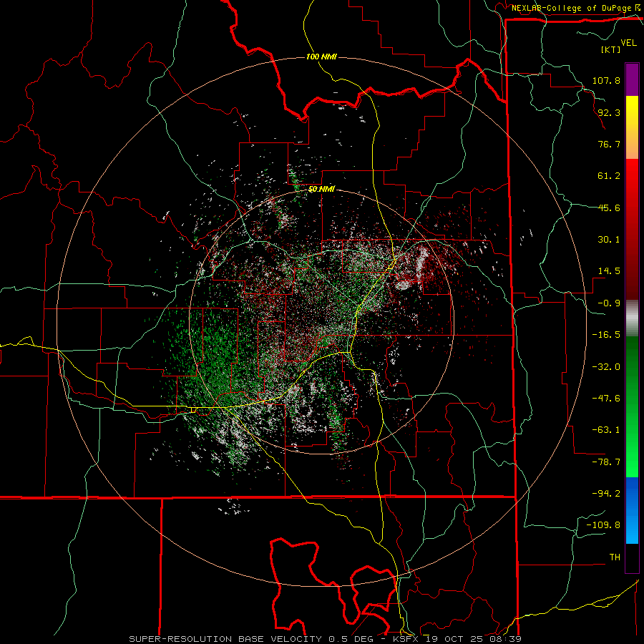Click the yellow segment of the velocity color bar
This screenshot has height=644, width=644.
coord(632,127)
